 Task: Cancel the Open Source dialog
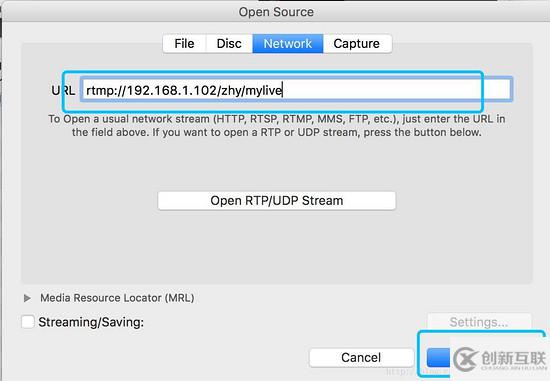[361, 357]
